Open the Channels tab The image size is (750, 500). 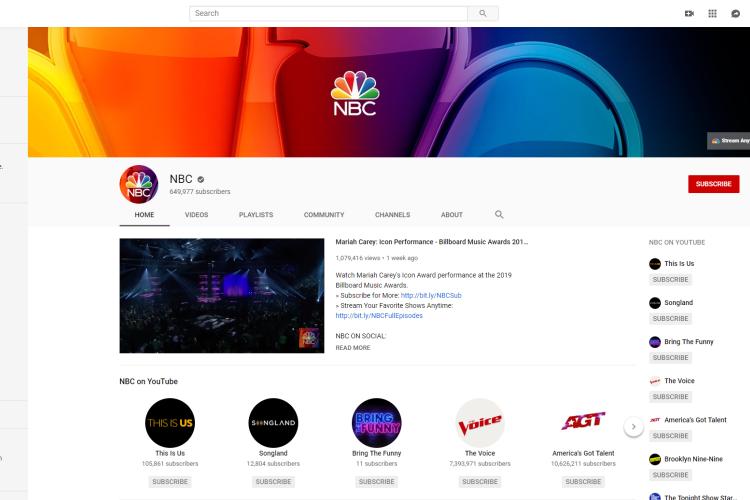[x=393, y=215]
